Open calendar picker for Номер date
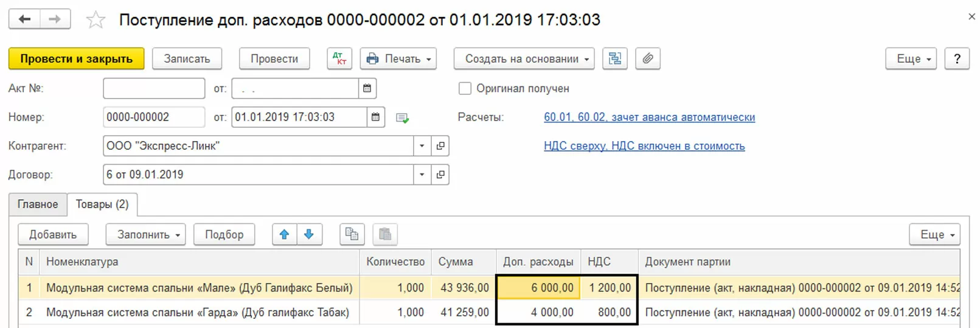Screen dimensions: 980x328 pyautogui.click(x=375, y=117)
